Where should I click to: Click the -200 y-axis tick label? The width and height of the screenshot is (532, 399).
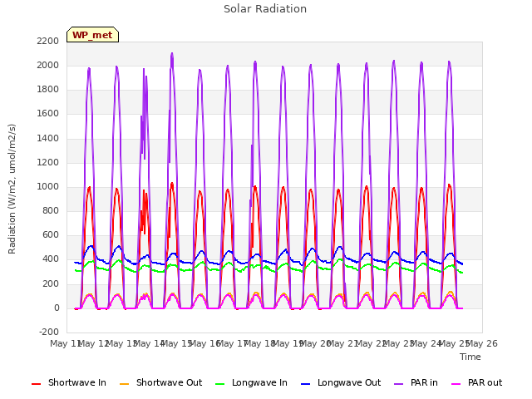49,332
